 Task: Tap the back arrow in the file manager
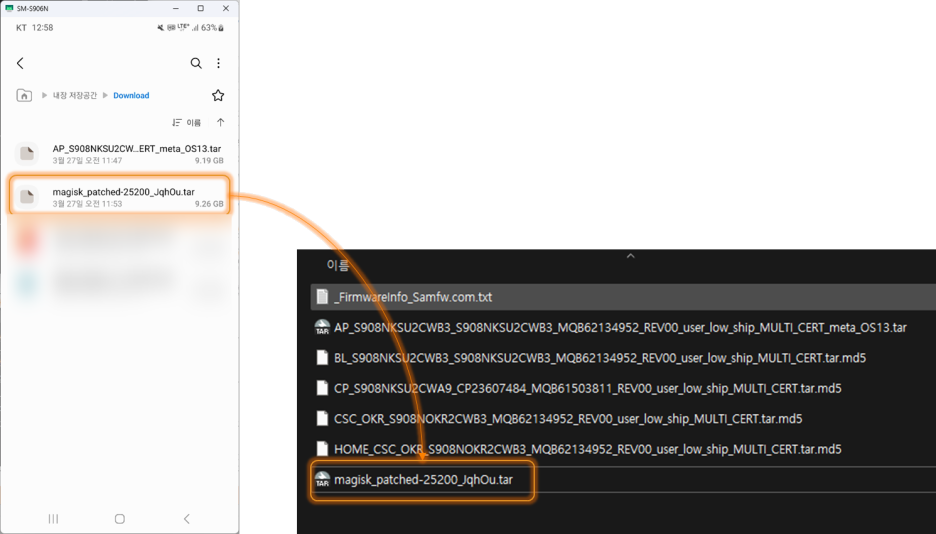coord(20,63)
